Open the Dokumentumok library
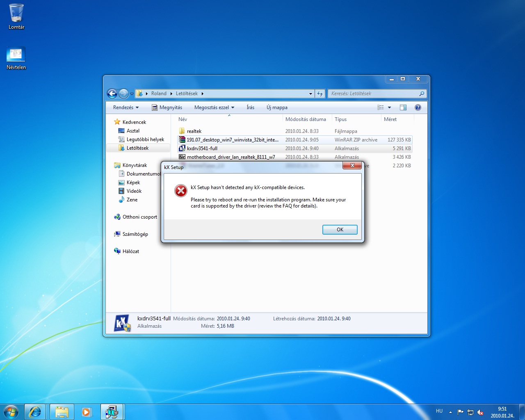Screen dimensions: 525x420 (139, 174)
